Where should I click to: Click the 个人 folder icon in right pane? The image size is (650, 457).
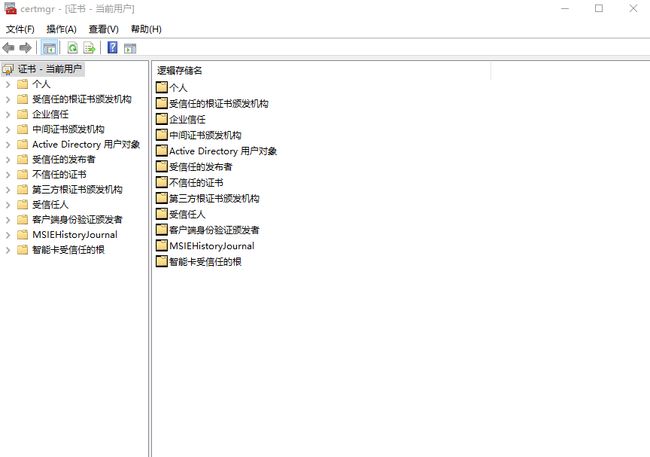click(x=162, y=87)
